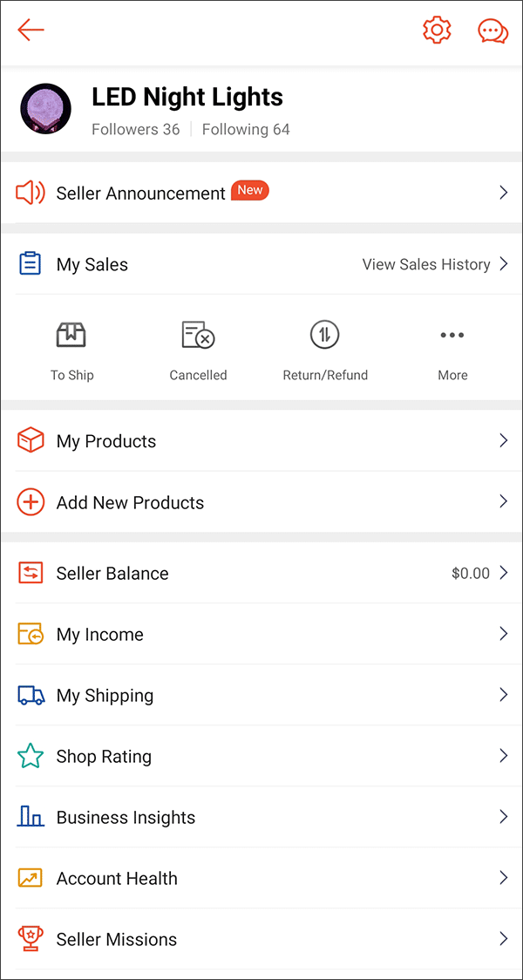Open the Business Insights chart icon
Viewport: 523px width, 980px height.
pyautogui.click(x=31, y=817)
